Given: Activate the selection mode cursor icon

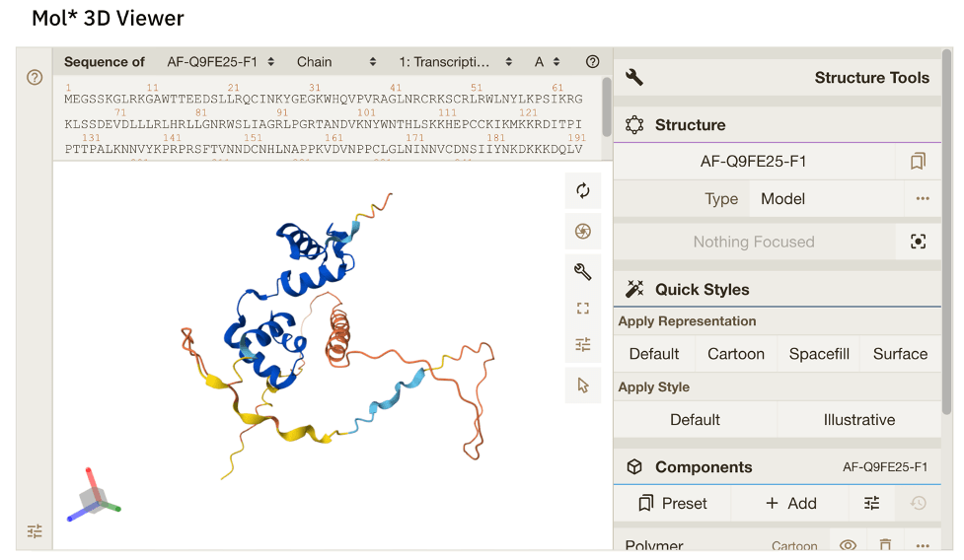Looking at the screenshot, I should click(582, 385).
